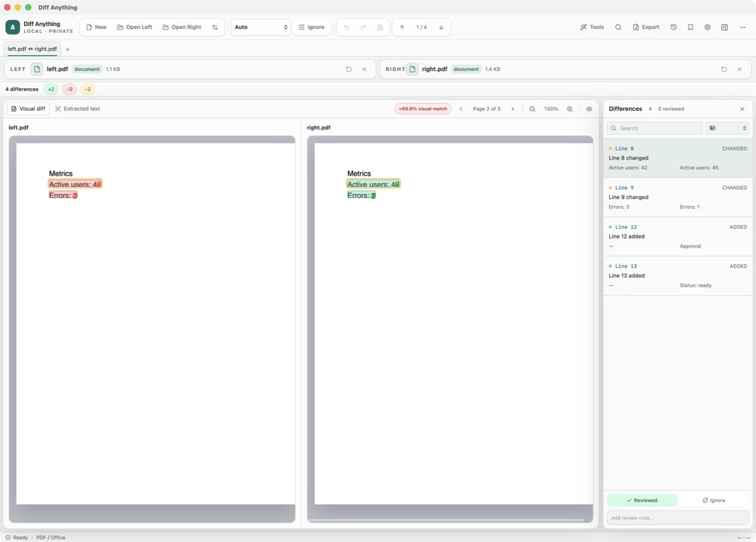
Task: Click the PDF / Office status label
Action: (51, 537)
